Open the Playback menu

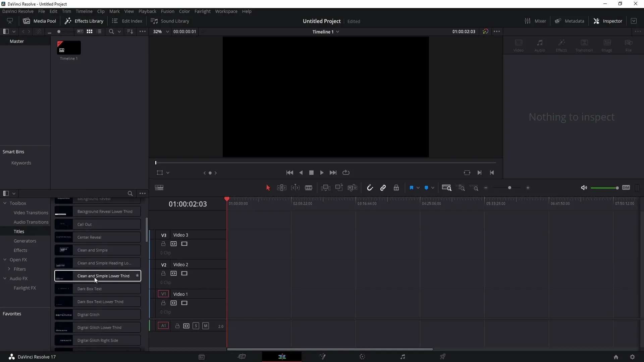tap(147, 11)
